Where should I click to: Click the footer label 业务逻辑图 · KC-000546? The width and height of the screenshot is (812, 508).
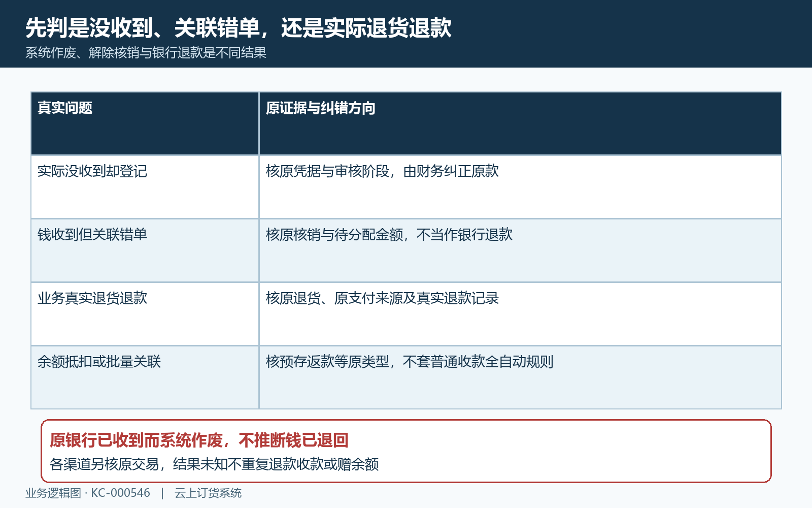[x=88, y=493]
